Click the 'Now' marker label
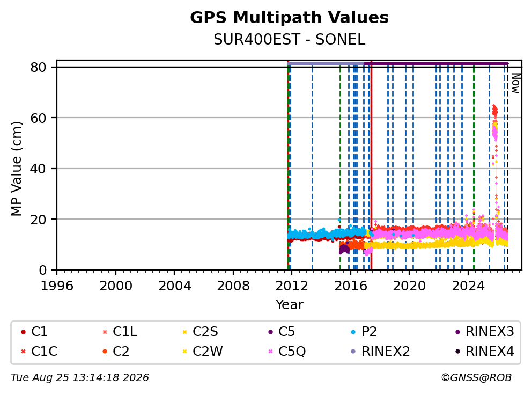The image size is (532, 394). [516, 83]
